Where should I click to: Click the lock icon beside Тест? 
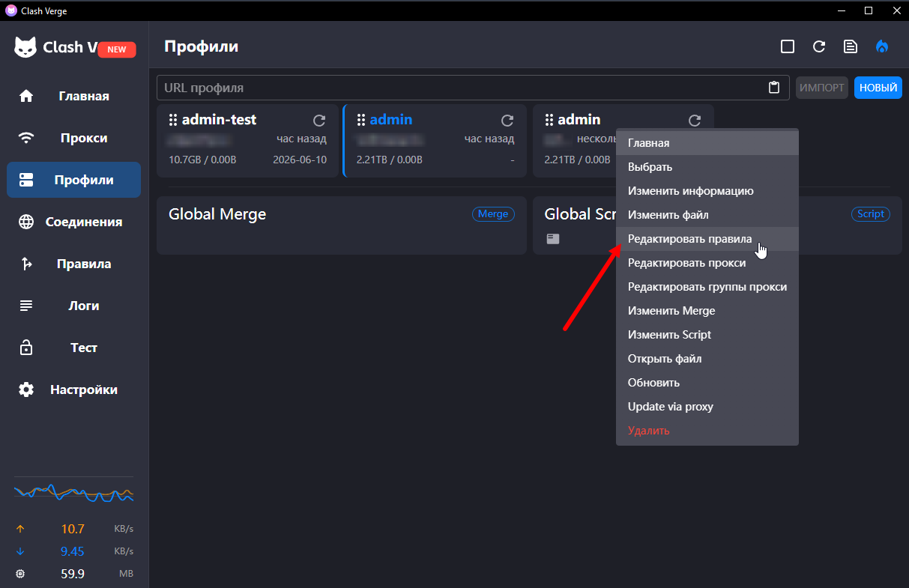click(x=26, y=348)
